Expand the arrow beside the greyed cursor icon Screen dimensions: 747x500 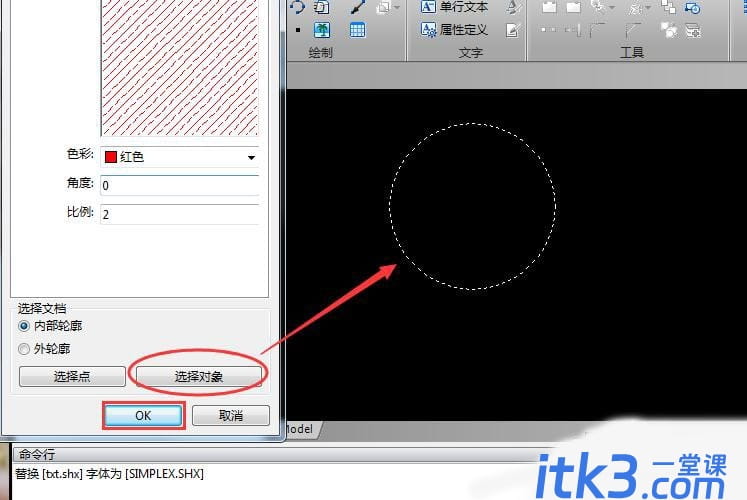(x=611, y=8)
